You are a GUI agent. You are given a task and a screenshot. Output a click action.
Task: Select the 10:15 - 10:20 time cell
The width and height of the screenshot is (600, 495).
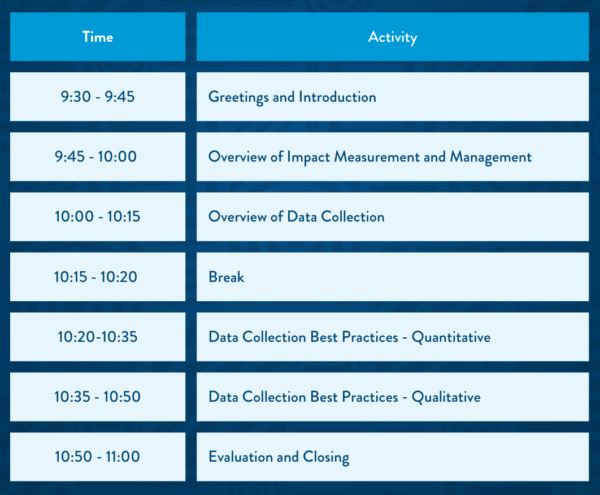coord(98,277)
